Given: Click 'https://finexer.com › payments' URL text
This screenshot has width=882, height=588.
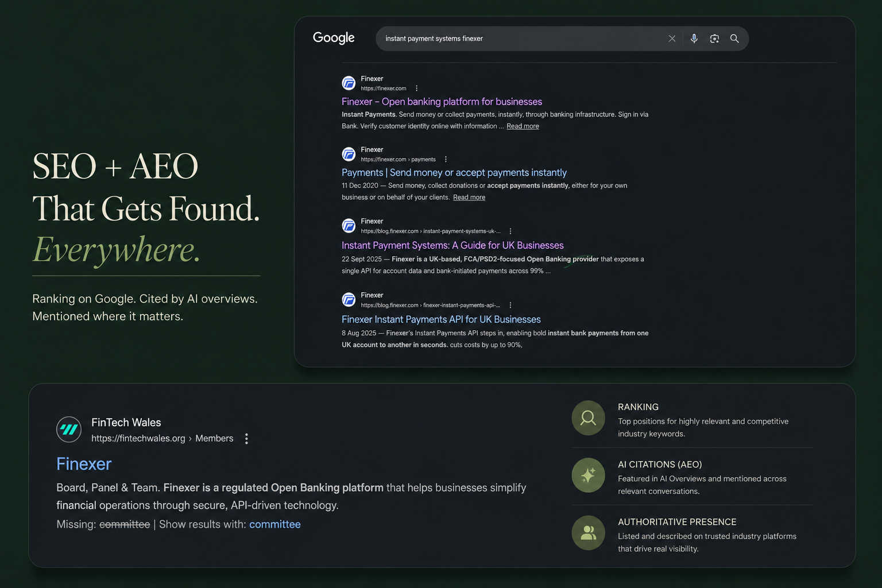Looking at the screenshot, I should point(399,160).
